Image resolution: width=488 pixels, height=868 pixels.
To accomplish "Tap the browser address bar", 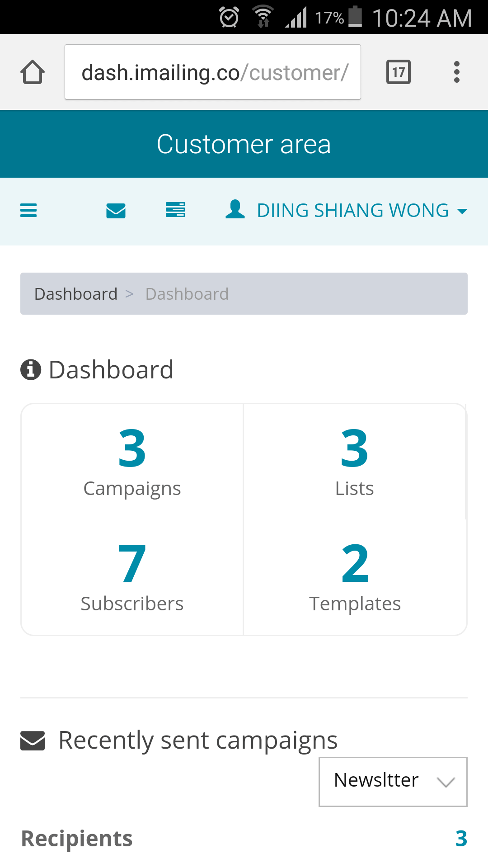I will 212,72.
